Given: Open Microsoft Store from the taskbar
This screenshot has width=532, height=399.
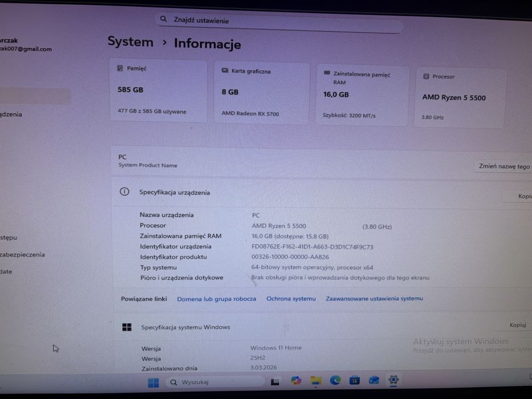Looking at the screenshot, I should (x=355, y=380).
